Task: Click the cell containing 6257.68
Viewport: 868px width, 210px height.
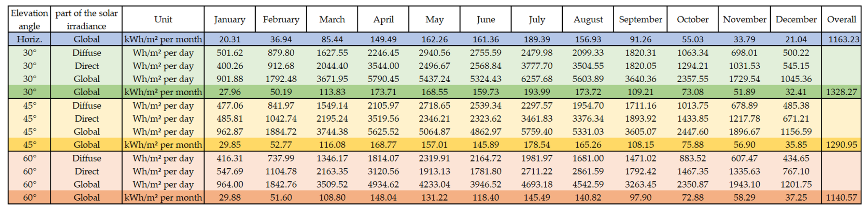Action: (537, 79)
